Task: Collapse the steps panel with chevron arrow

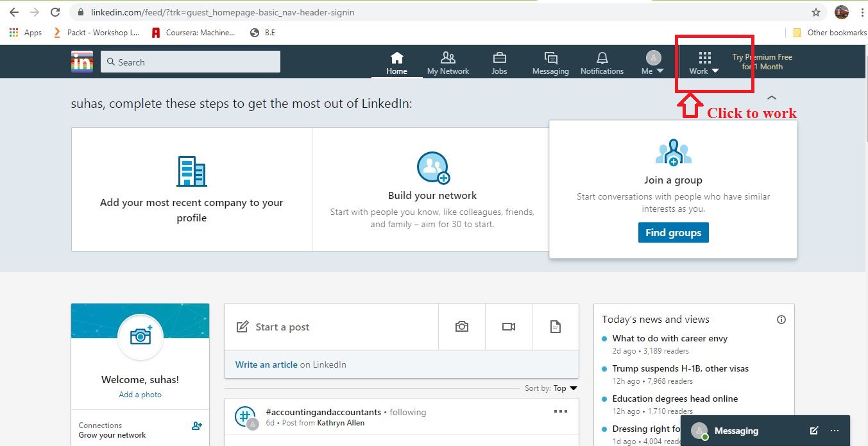Action: click(x=771, y=96)
